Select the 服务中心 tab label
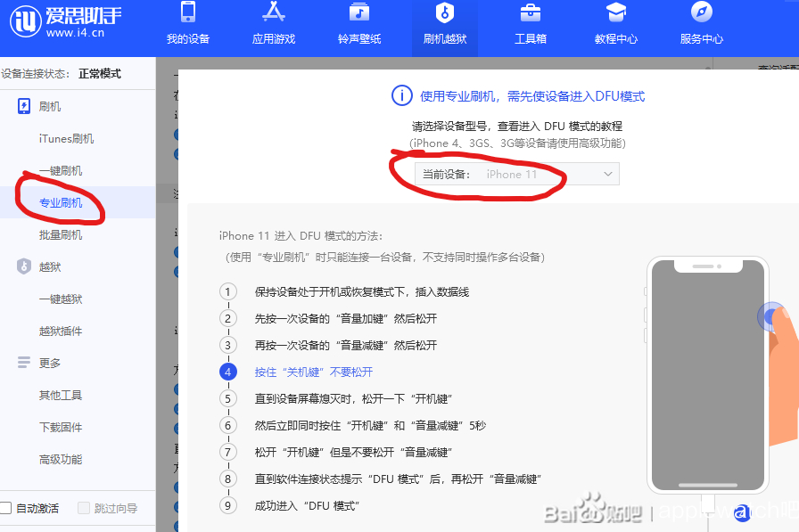799x532 pixels. (702, 38)
